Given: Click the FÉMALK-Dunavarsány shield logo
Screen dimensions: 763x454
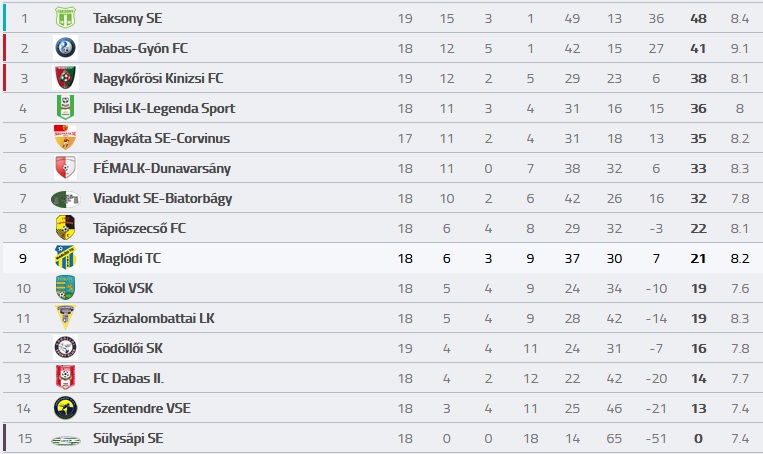Looking at the screenshot, I should click(x=65, y=168).
